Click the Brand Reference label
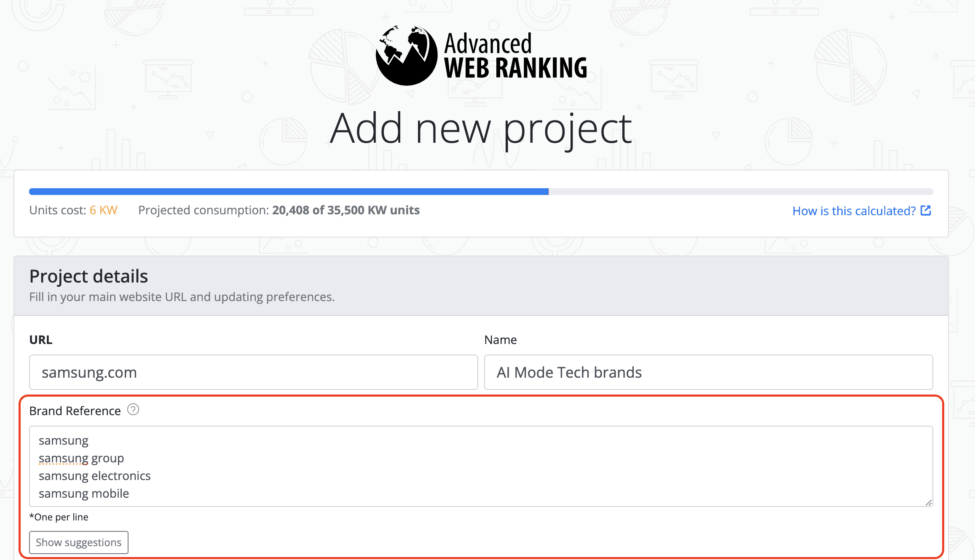Viewport: 975px width, 560px height. coord(75,411)
